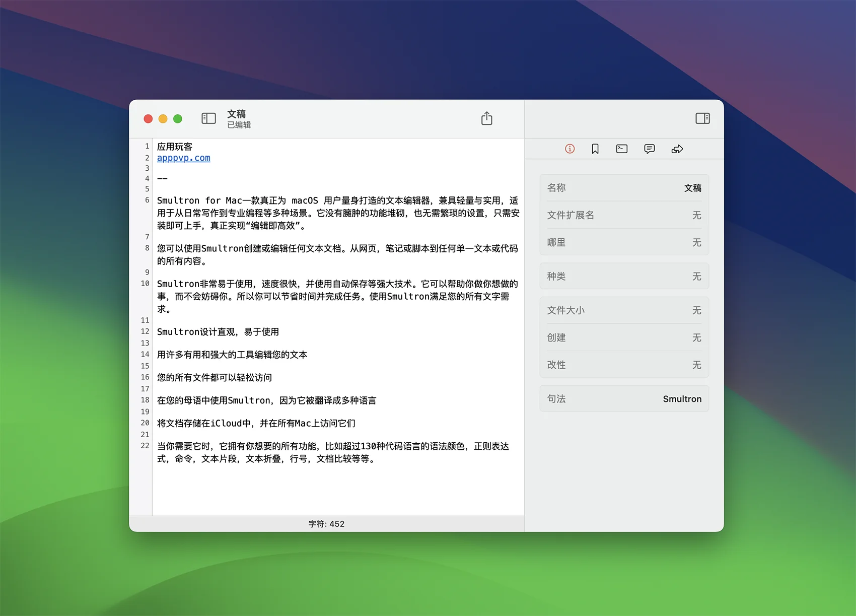This screenshot has width=856, height=616.
Task: Click the line 将文档存储在iCloud中
Action: pos(256,423)
